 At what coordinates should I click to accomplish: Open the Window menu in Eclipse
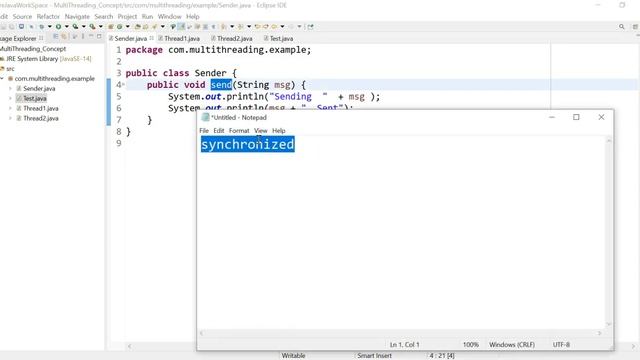(169, 16)
